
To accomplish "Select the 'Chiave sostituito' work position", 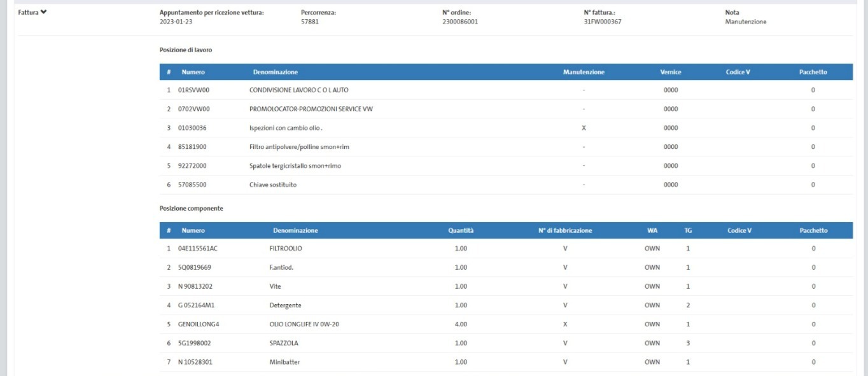I will 272,185.
